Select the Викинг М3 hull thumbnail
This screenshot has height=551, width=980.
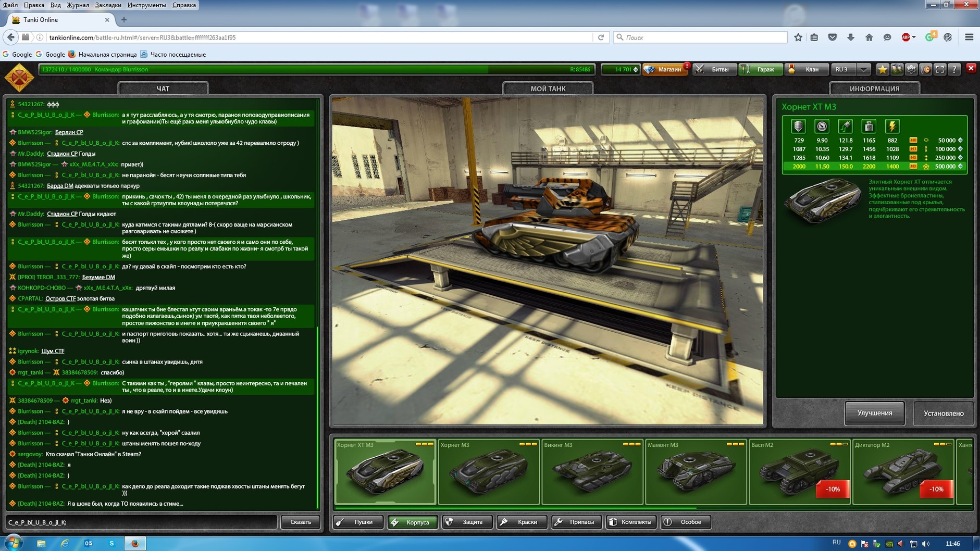[592, 472]
